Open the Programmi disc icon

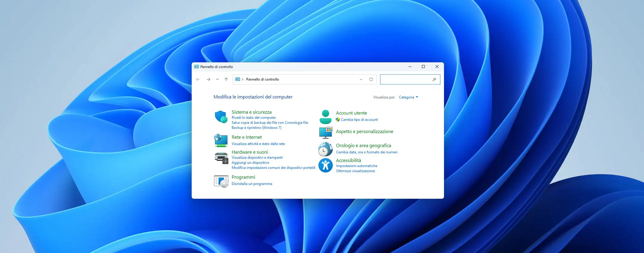pyautogui.click(x=221, y=181)
